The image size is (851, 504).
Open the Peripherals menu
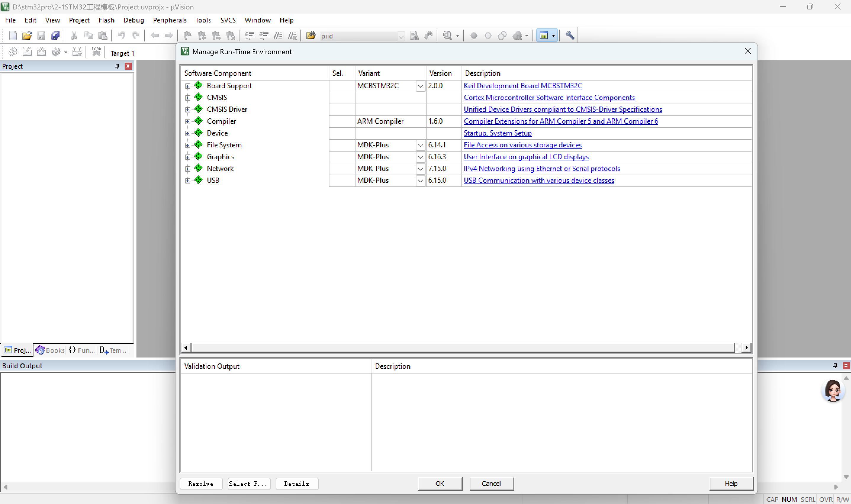click(x=169, y=20)
